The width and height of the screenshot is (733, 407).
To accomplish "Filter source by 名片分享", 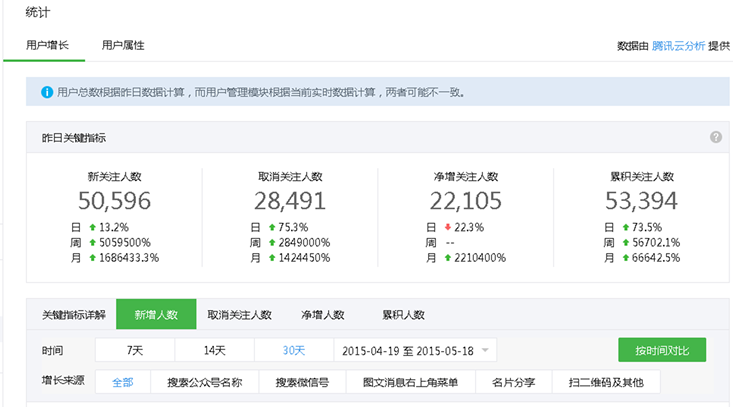I will coord(512,382).
